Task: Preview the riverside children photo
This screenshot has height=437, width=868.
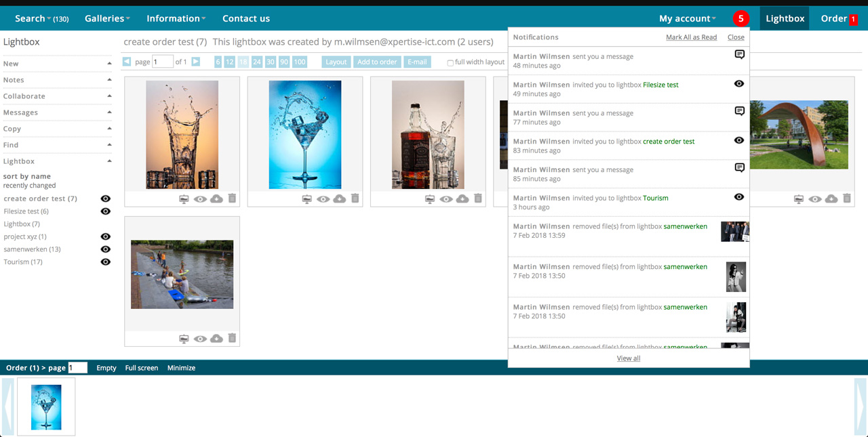Action: click(201, 339)
